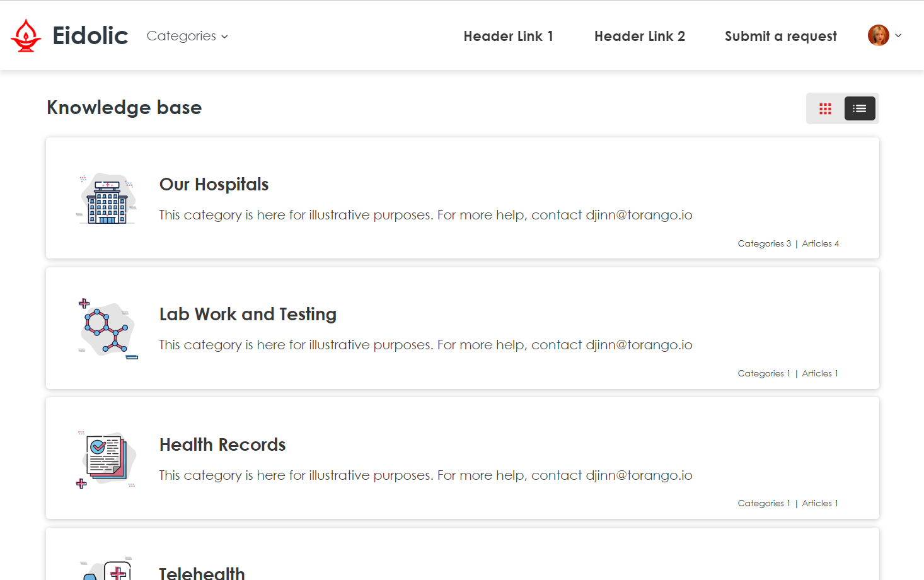924x580 pixels.
Task: Click the Eidolic flame logo icon
Action: point(26,35)
